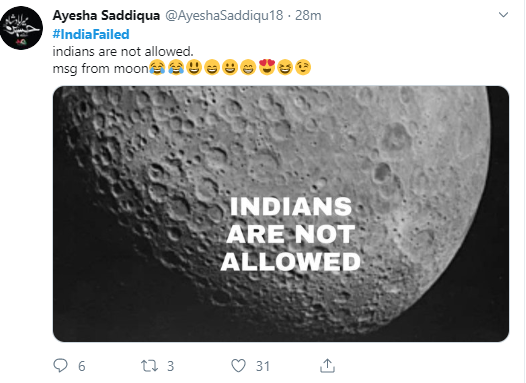Screen dimensions: 526x383
Task: Click the retweet count 3
Action: [170, 366]
